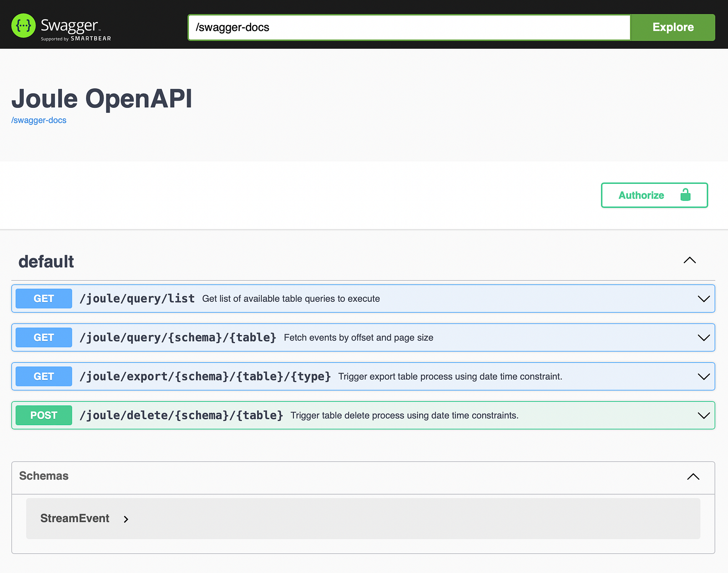Open the /swagger-docs link under the title
Screen dimensions: 728x573
(39, 120)
